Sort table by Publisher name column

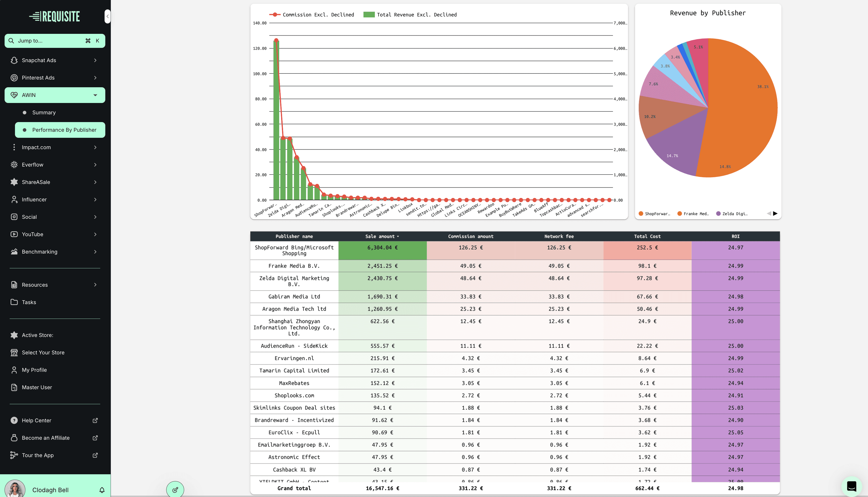click(294, 236)
